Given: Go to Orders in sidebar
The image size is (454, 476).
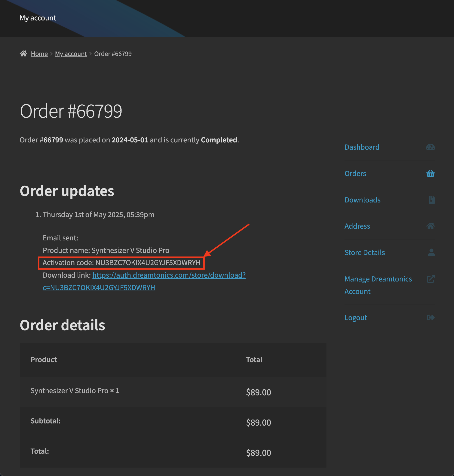Looking at the screenshot, I should pyautogui.click(x=355, y=173).
